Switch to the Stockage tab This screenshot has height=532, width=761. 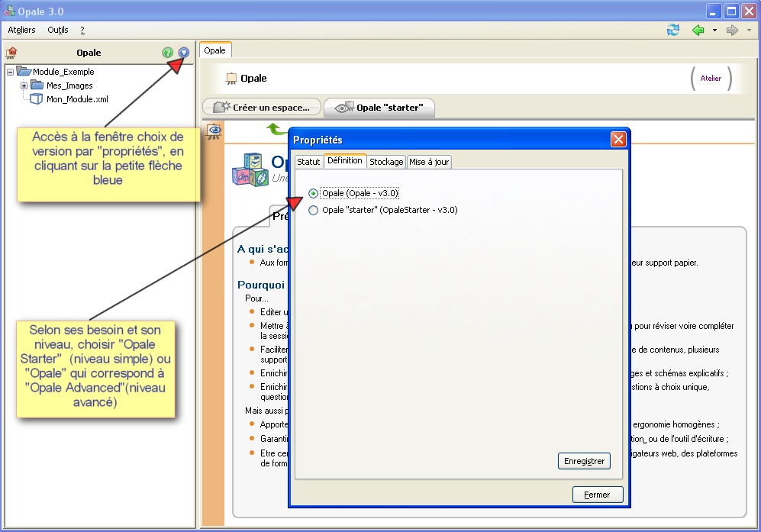pos(386,162)
